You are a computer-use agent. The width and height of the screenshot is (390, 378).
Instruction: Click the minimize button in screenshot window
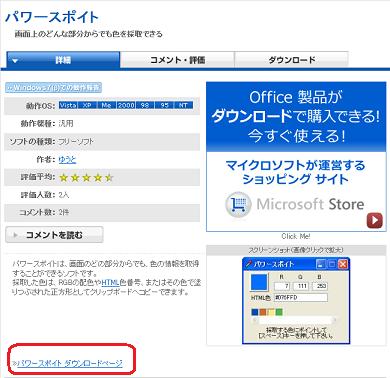pos(320,264)
